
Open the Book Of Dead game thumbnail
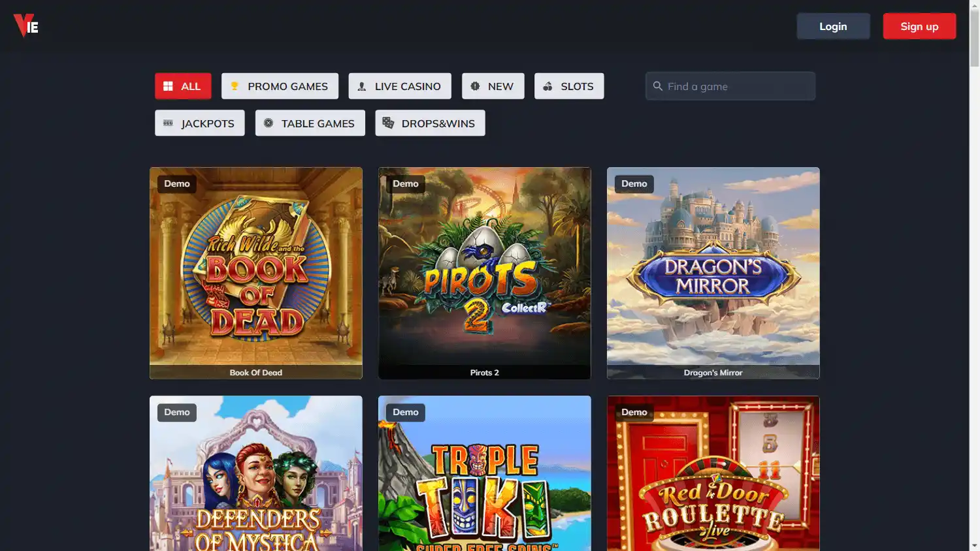[256, 273]
